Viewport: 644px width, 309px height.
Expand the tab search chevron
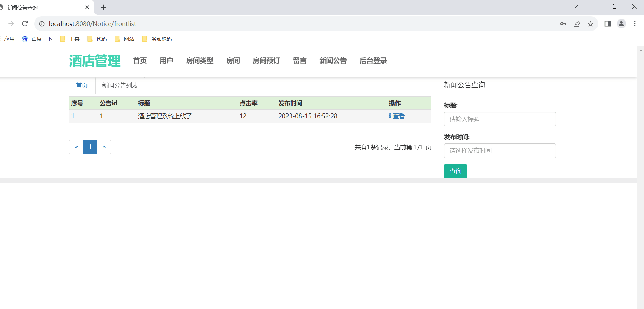(576, 6)
